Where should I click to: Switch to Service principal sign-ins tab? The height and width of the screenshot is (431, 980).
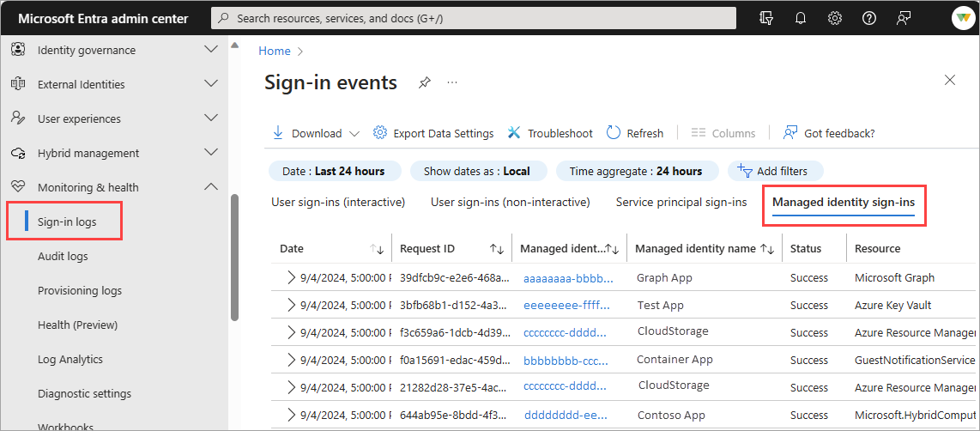point(681,202)
